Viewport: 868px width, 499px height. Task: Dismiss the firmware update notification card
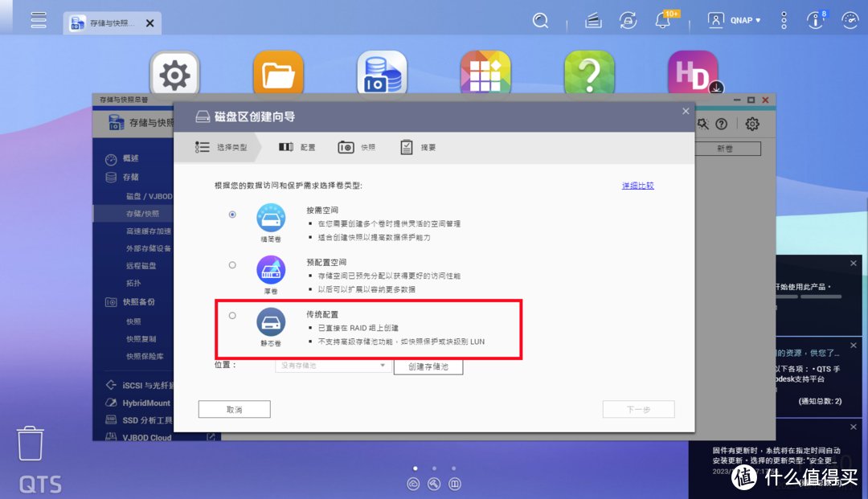pos(853,427)
